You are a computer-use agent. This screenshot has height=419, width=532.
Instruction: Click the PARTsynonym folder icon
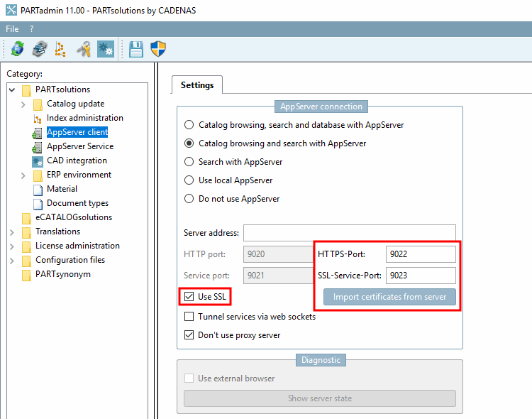[26, 275]
